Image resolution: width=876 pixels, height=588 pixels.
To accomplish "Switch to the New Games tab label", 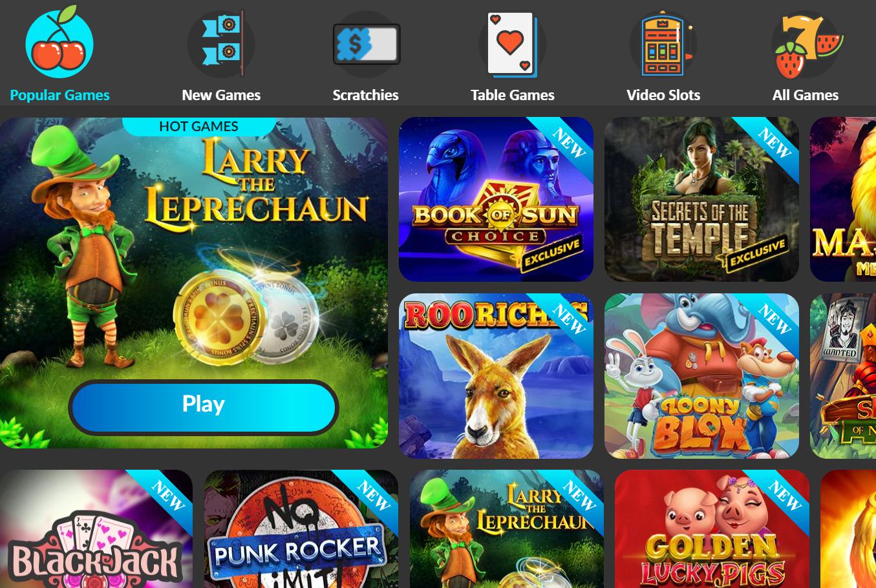I will tap(221, 95).
